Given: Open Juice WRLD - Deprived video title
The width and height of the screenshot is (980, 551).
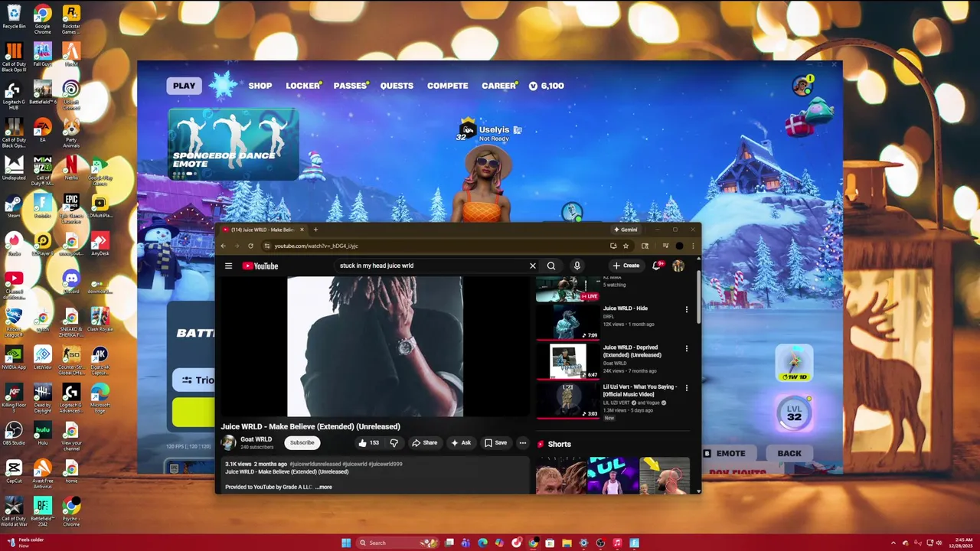Looking at the screenshot, I should pos(632,351).
